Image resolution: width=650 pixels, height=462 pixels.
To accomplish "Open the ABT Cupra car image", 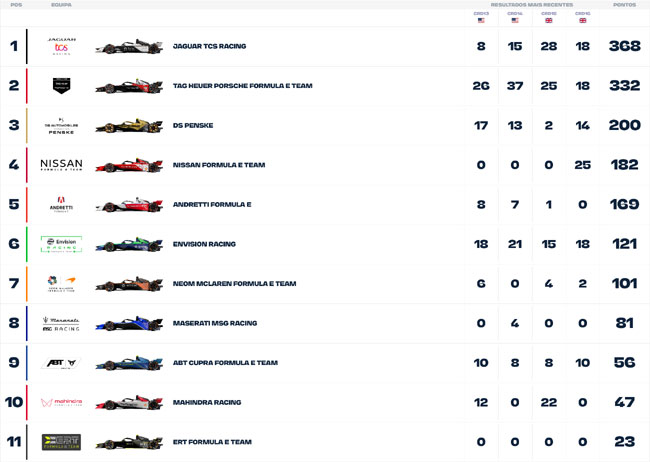I will pos(129,364).
